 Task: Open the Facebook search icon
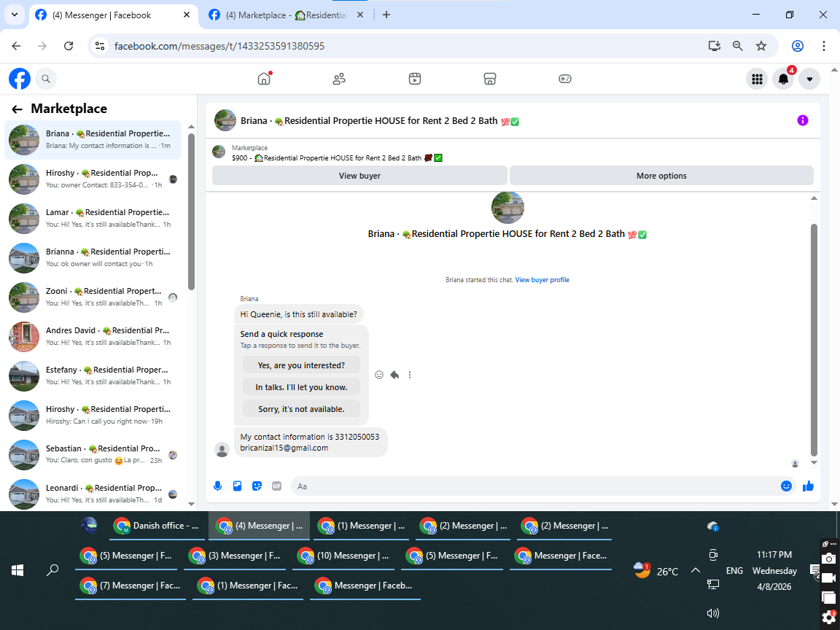coord(46,79)
